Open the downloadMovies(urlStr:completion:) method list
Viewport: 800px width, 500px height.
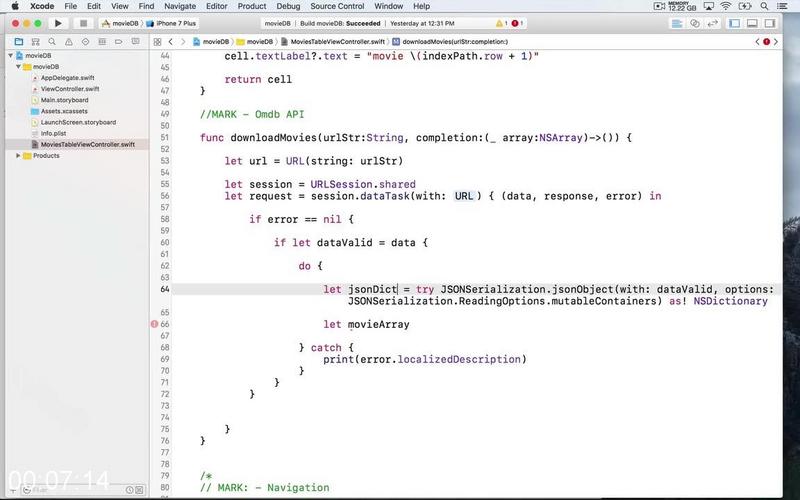tap(450, 42)
